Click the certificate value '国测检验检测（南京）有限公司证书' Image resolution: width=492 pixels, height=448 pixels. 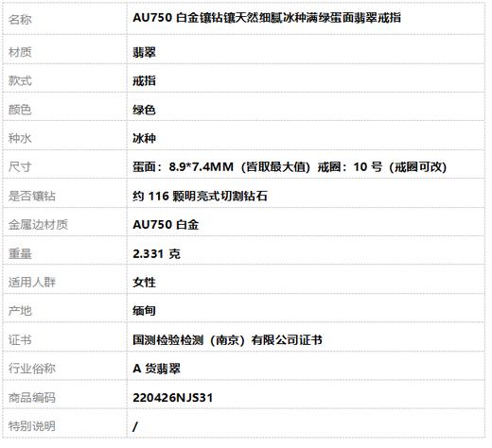click(x=227, y=340)
